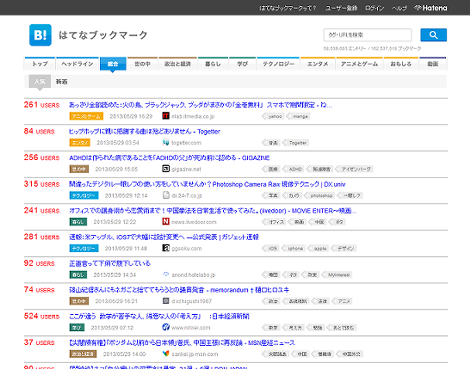Open the MSN産経ニュース article title
Viewport: 470px width, 369px height.
(x=182, y=342)
